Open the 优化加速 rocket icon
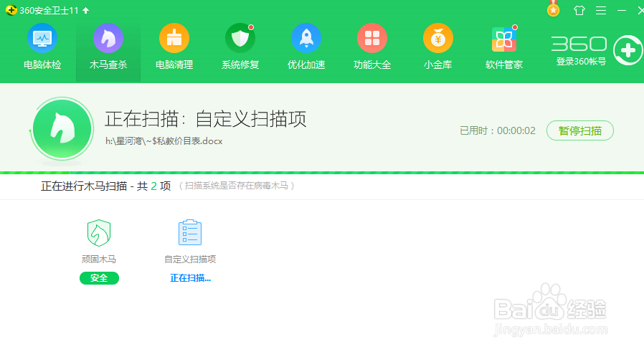This screenshot has height=352, width=644. pos(306,38)
